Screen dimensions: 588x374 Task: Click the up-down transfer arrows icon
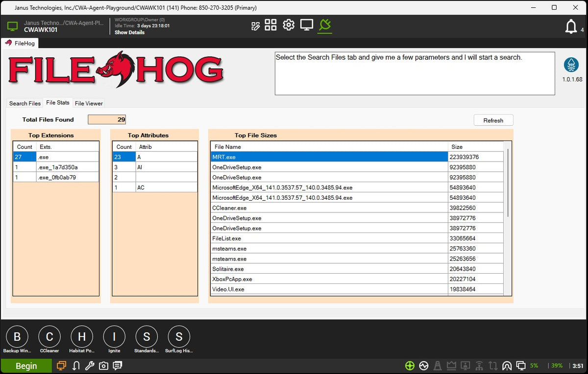493,366
